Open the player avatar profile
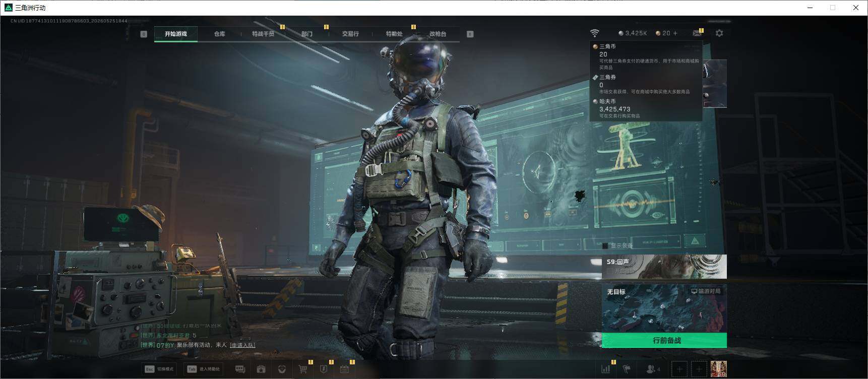Image resolution: width=868 pixels, height=379 pixels. tap(718, 369)
